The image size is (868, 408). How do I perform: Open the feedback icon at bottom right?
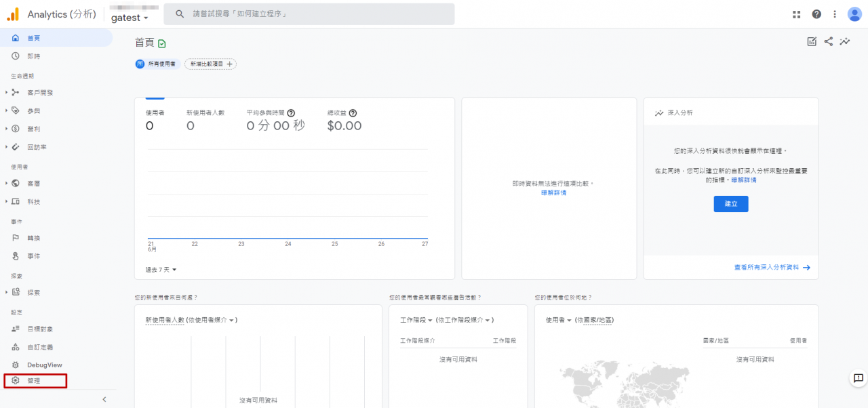coord(858,378)
